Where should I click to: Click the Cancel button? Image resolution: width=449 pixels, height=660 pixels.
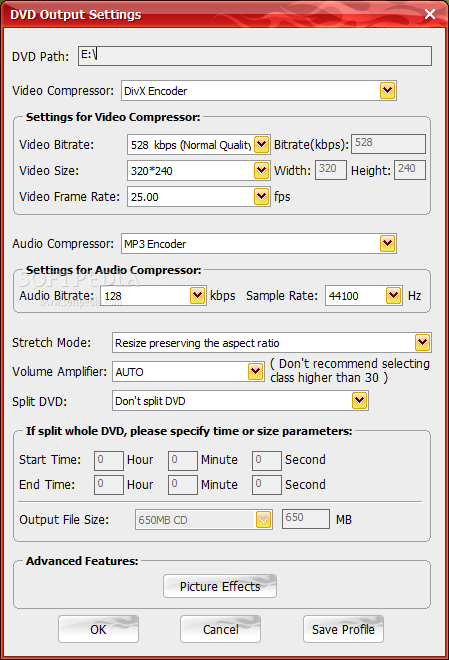(221, 629)
